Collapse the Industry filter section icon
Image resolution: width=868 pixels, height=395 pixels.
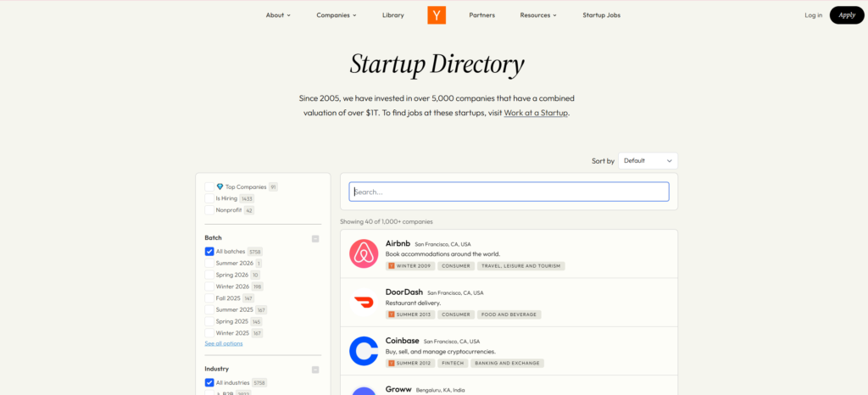pos(315,370)
